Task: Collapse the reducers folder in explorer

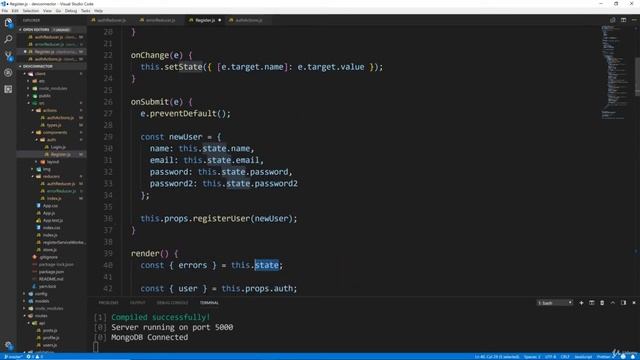Action: coord(51,177)
